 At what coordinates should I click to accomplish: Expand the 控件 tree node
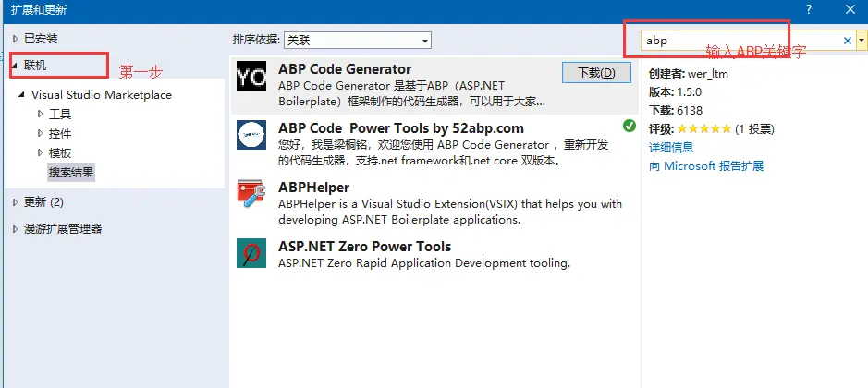tap(40, 133)
